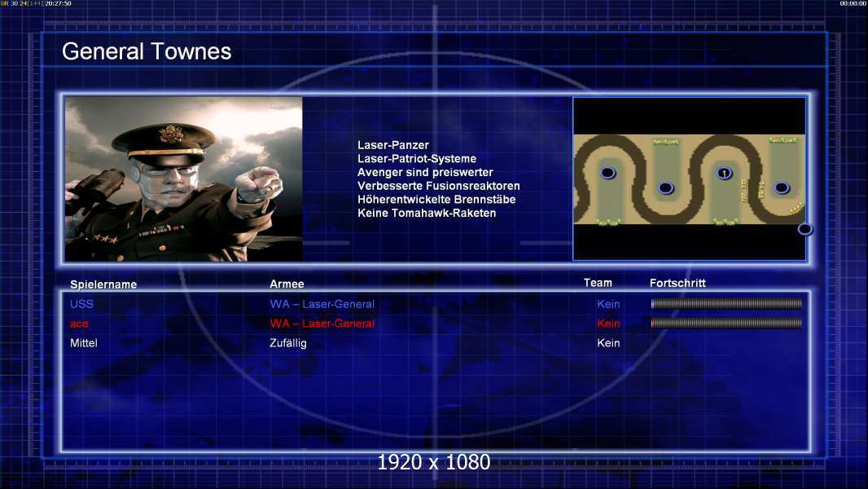Click ace's red 'WA – Laser-General' army entry
The width and height of the screenshot is (868, 489).
[x=322, y=324]
